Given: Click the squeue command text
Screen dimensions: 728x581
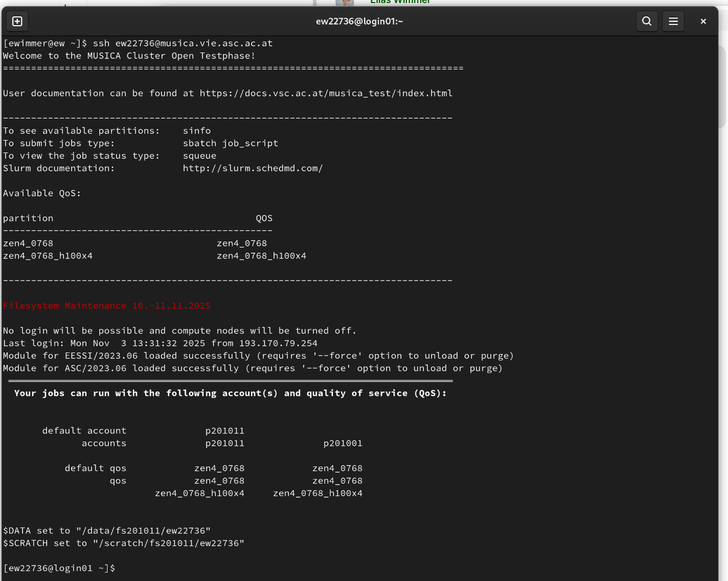Looking at the screenshot, I should [x=199, y=155].
